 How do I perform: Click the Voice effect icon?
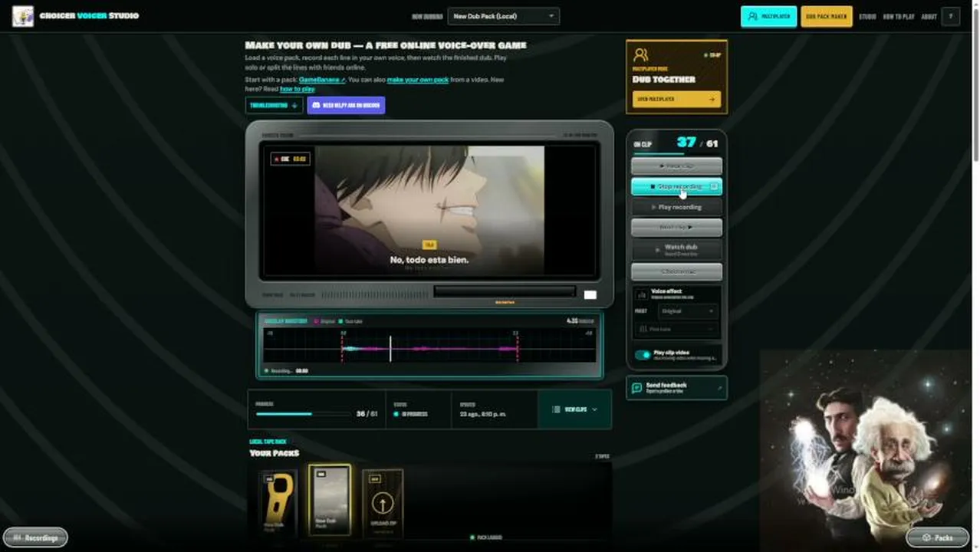click(x=642, y=294)
